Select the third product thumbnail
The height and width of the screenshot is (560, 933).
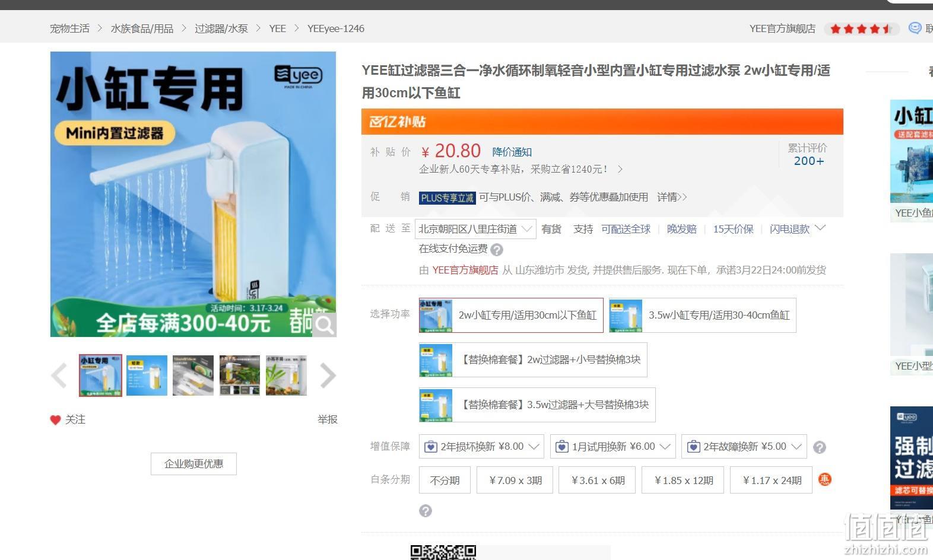(x=193, y=376)
